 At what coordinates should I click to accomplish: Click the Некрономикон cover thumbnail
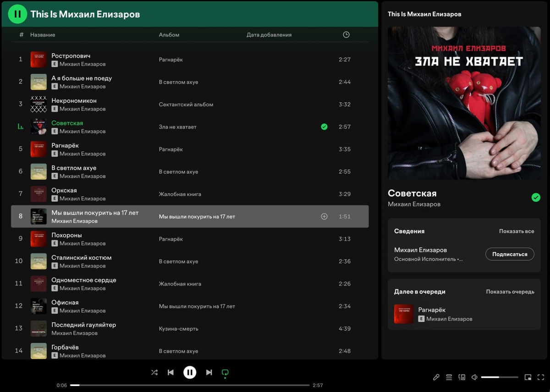38,105
